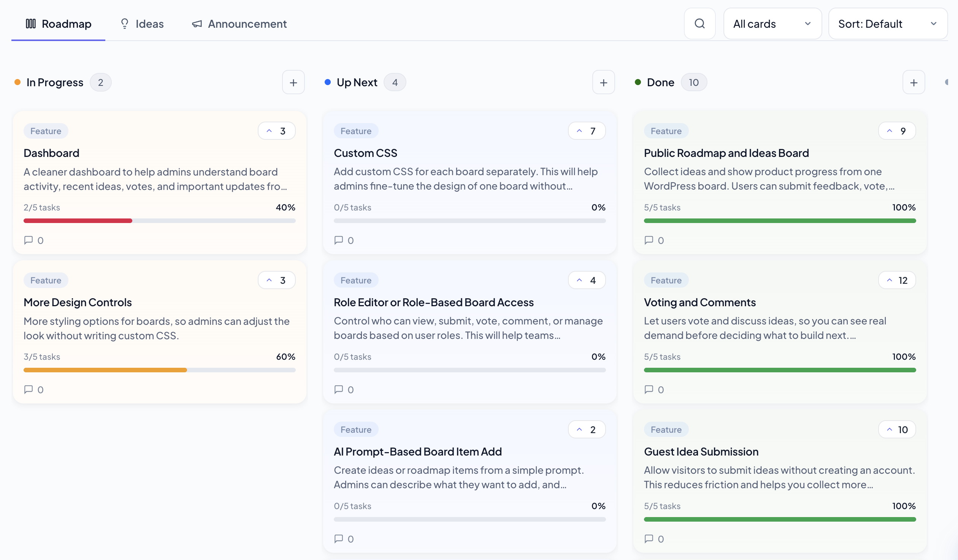This screenshot has width=958, height=560.
Task: Upvote Public Roadmap and Ideas Board
Action: (897, 131)
